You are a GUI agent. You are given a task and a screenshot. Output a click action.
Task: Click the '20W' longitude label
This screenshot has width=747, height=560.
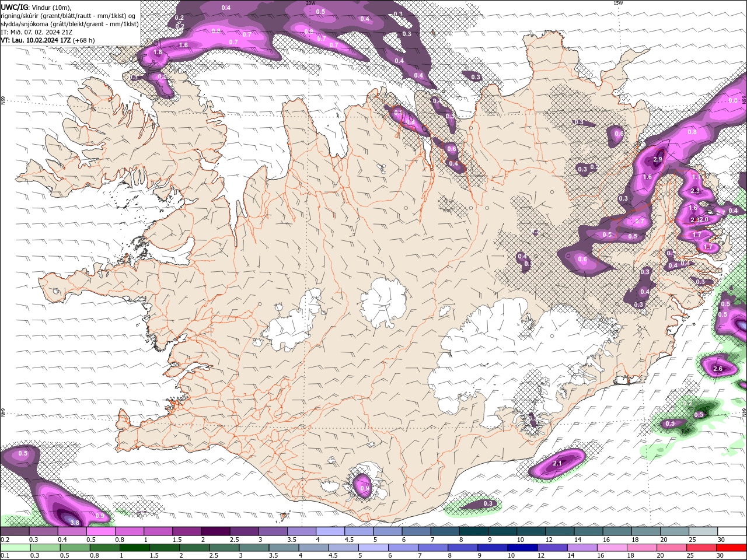click(x=311, y=3)
